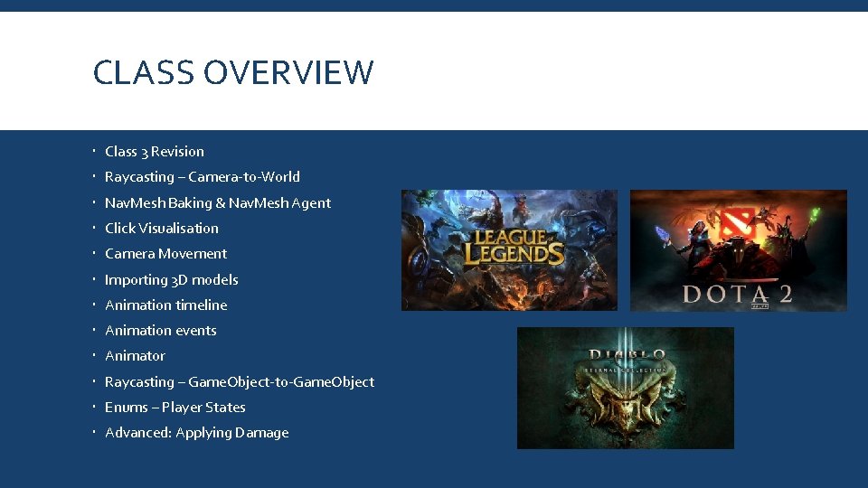Select the League of Legends image
Viewport: 868px width, 488px height.
[x=509, y=250]
